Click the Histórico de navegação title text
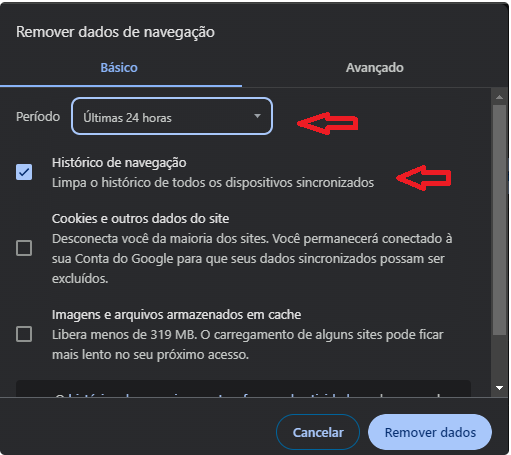The image size is (511, 455). (119, 163)
